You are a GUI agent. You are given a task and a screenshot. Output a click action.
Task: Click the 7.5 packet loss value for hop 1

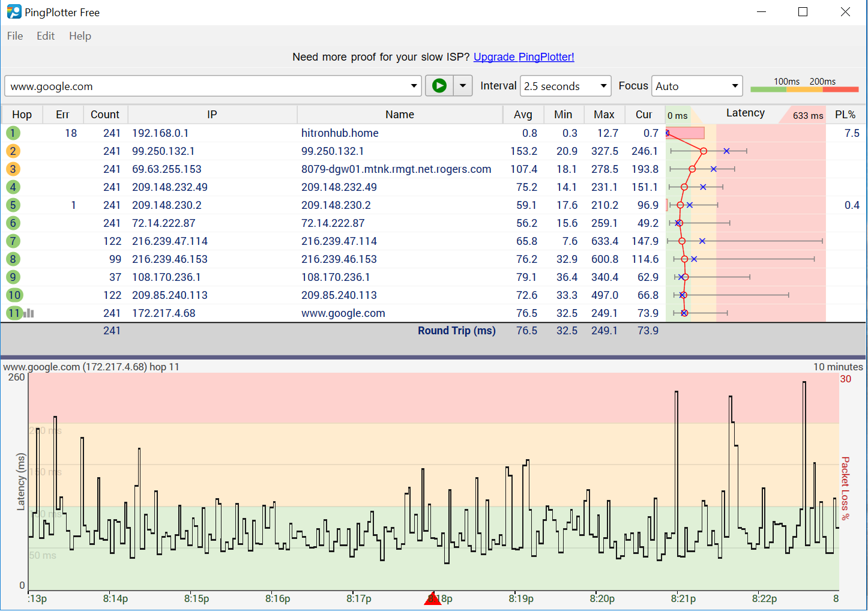(x=852, y=133)
